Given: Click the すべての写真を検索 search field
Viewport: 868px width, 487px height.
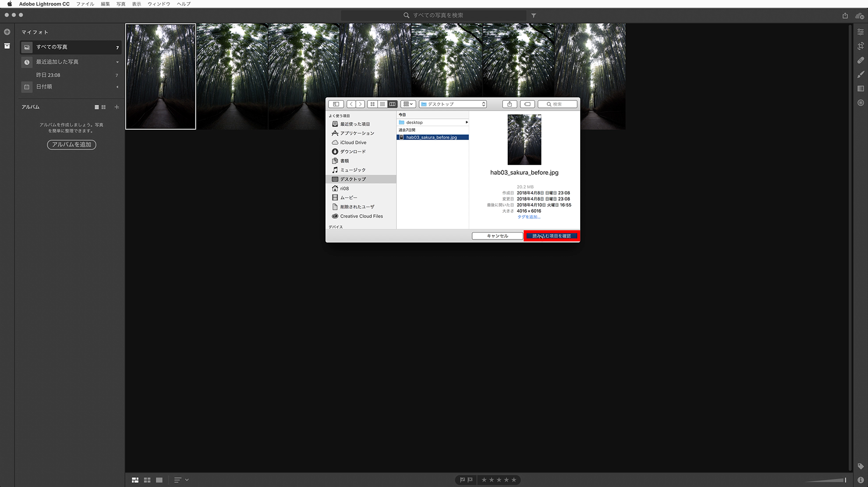Looking at the screenshot, I should (x=434, y=15).
